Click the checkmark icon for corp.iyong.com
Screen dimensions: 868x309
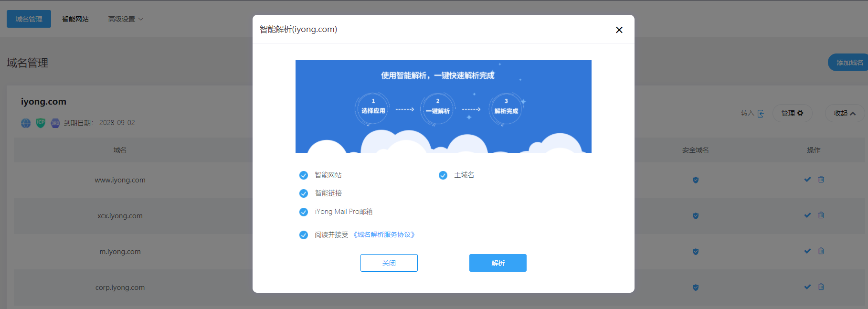coord(807,287)
